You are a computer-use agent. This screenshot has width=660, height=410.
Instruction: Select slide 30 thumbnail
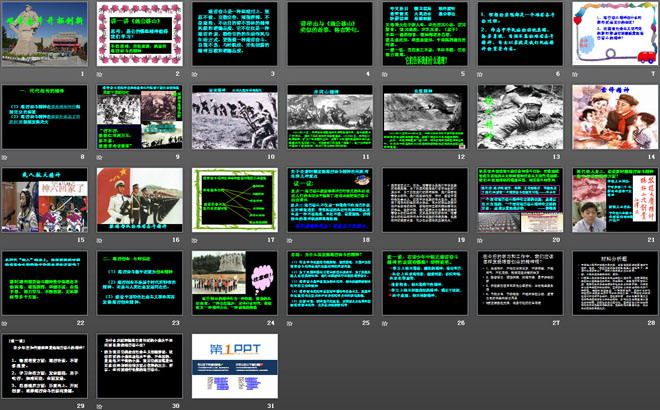pos(140,366)
